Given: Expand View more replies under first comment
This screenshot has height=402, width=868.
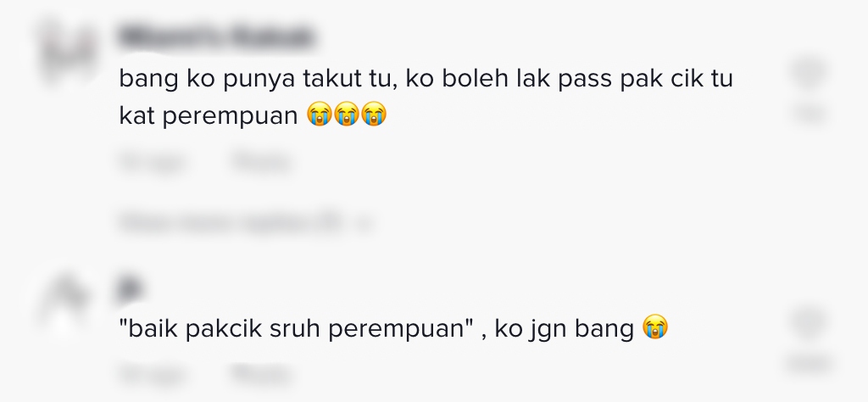Looking at the screenshot, I should (230, 223).
